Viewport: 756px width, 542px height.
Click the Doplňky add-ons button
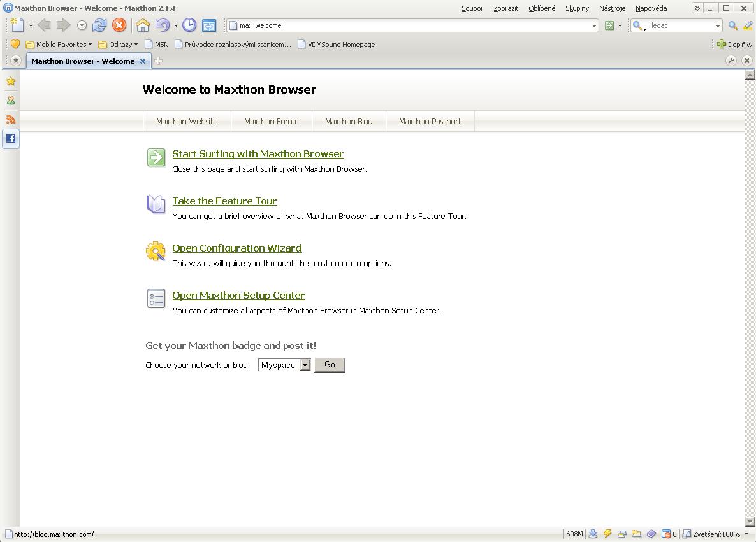point(734,45)
